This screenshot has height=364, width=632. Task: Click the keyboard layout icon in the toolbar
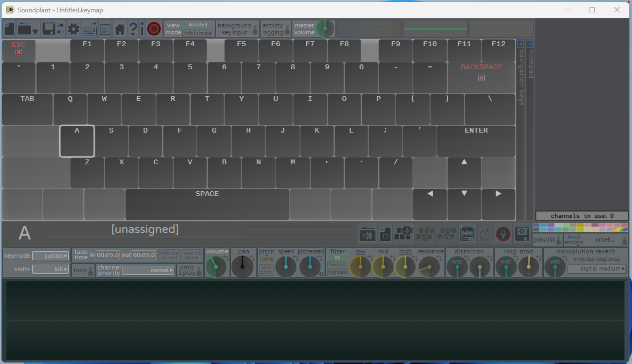(89, 29)
